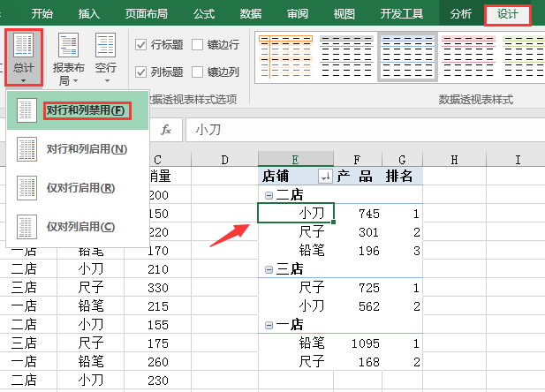Select column H header
The width and height of the screenshot is (545, 392).
click(x=454, y=160)
